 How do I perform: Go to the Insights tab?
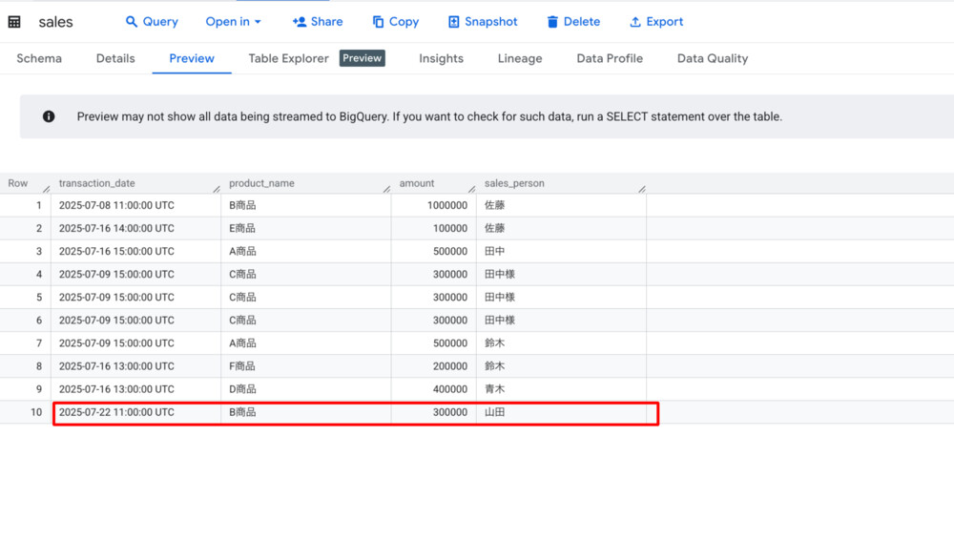tap(441, 58)
